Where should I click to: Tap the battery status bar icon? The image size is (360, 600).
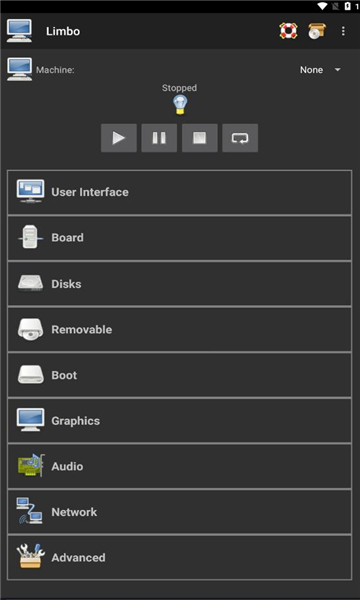click(348, 6)
